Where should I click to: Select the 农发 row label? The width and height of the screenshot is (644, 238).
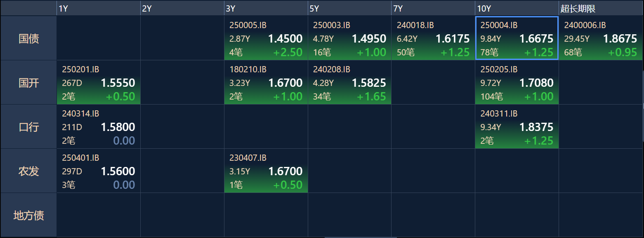pos(28,171)
